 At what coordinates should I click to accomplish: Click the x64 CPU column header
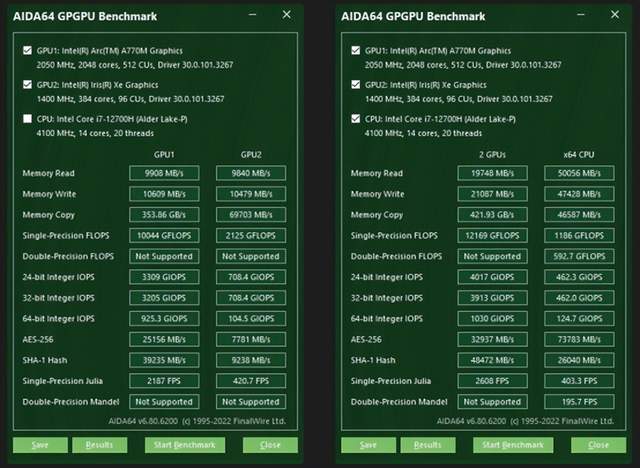pos(579,155)
